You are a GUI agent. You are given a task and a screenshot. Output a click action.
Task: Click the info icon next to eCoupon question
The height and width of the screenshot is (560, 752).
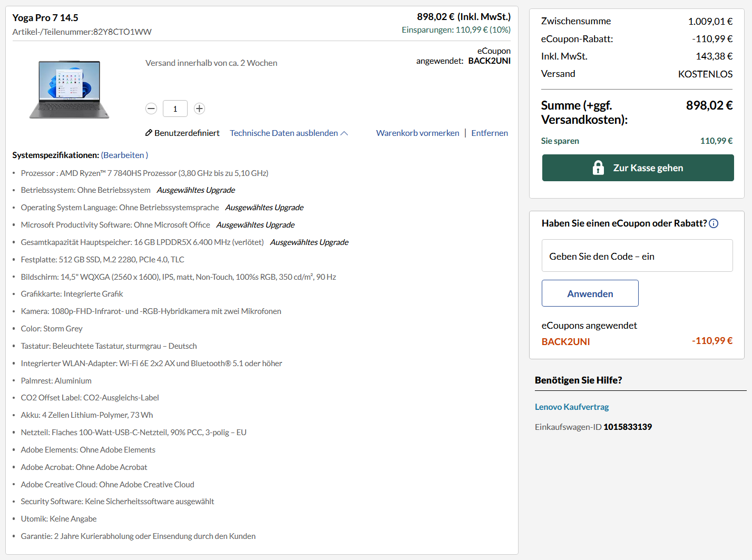coord(714,223)
